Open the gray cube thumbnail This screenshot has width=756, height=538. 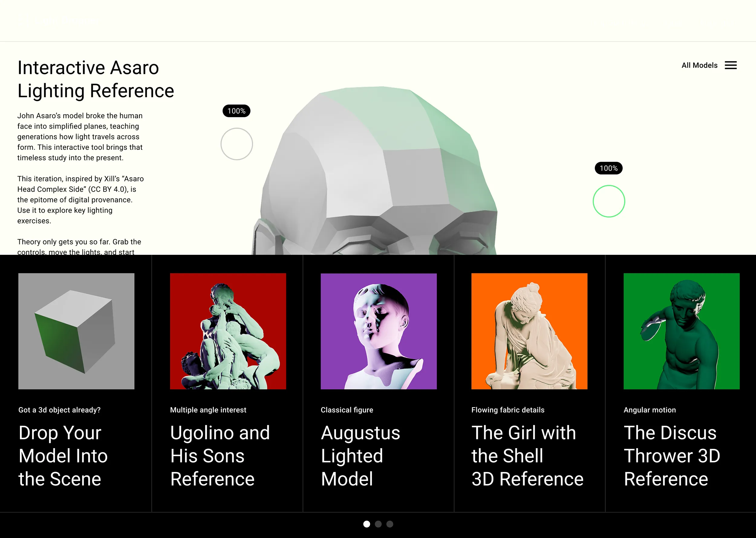(77, 331)
